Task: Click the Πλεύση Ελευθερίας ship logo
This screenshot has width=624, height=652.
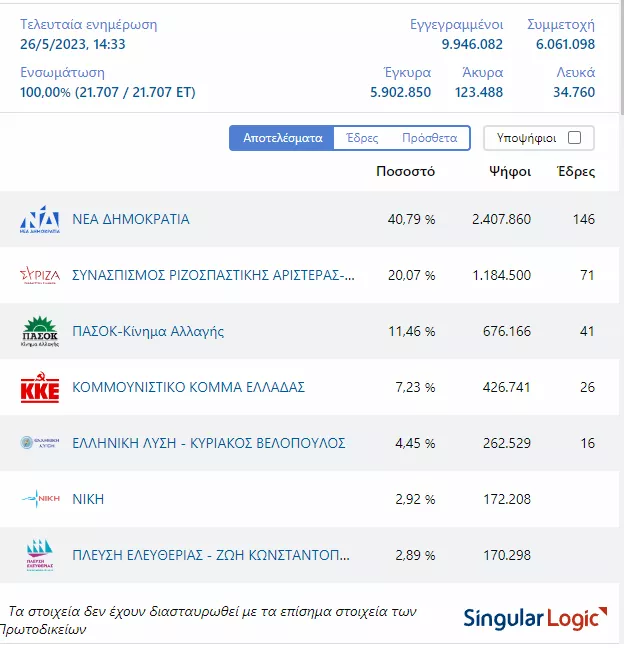Action: 40,555
